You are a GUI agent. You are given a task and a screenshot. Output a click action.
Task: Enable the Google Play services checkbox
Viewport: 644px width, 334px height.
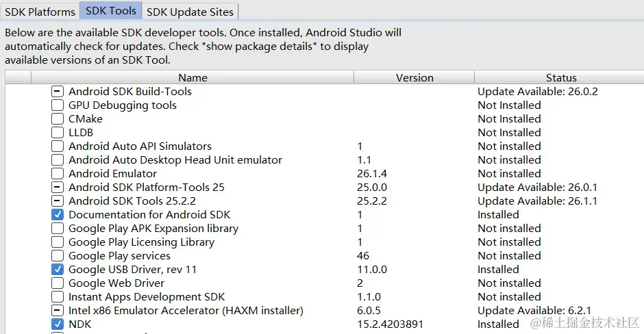click(x=58, y=255)
